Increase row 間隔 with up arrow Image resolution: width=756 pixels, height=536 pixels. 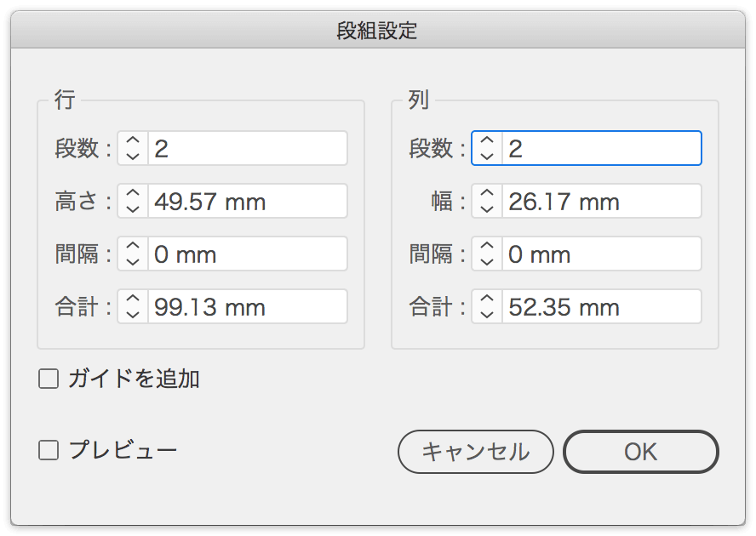pyautogui.click(x=133, y=246)
